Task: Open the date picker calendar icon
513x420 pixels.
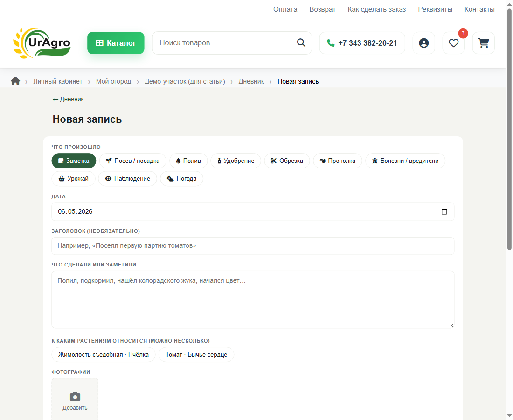Action: (x=444, y=211)
